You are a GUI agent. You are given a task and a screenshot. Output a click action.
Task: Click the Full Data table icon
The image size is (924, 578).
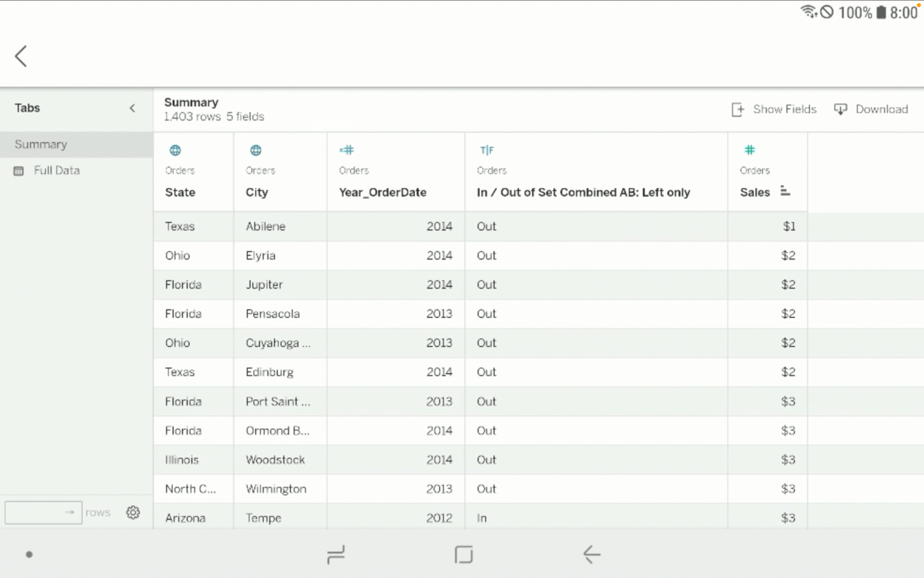click(x=18, y=171)
